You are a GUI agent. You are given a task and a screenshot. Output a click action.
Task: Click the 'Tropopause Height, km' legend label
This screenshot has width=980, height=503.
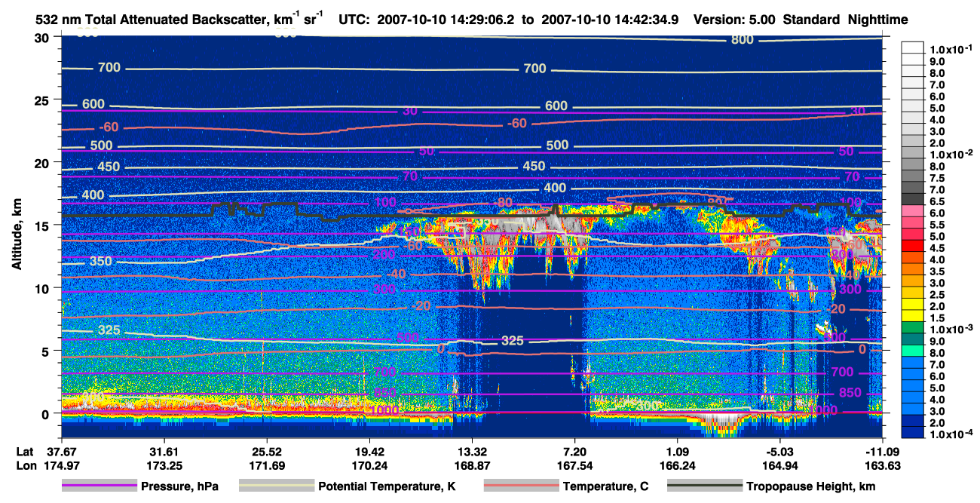coord(811,487)
